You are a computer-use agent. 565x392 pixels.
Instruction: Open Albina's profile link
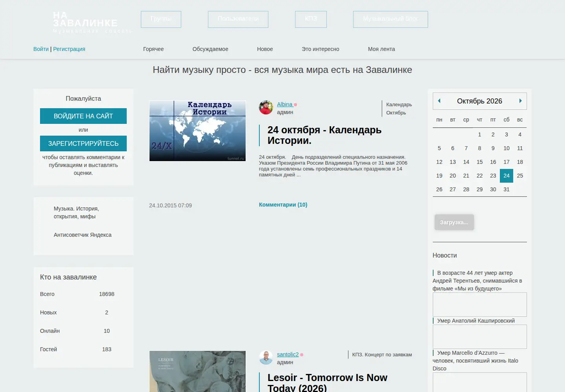pos(284,104)
